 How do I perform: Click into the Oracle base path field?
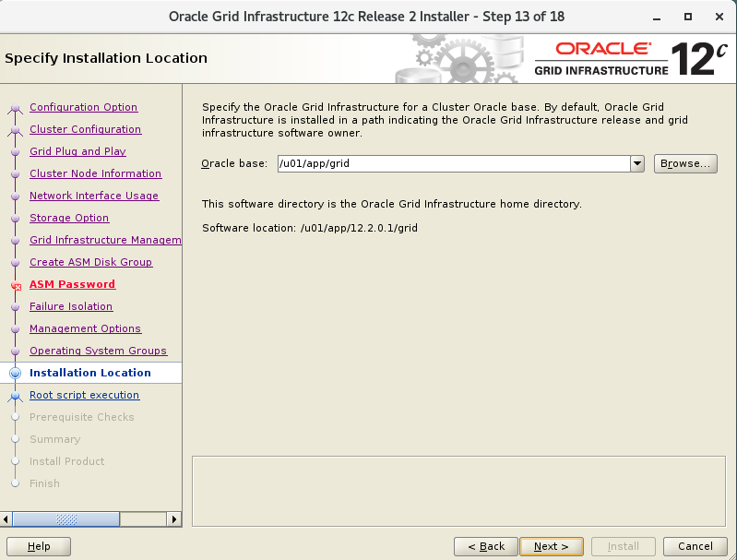(x=454, y=163)
